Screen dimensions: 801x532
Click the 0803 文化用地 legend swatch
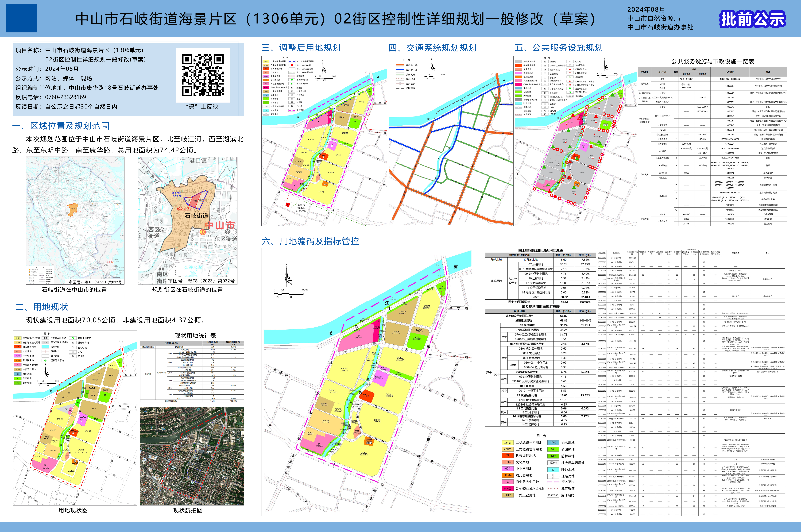(x=507, y=462)
